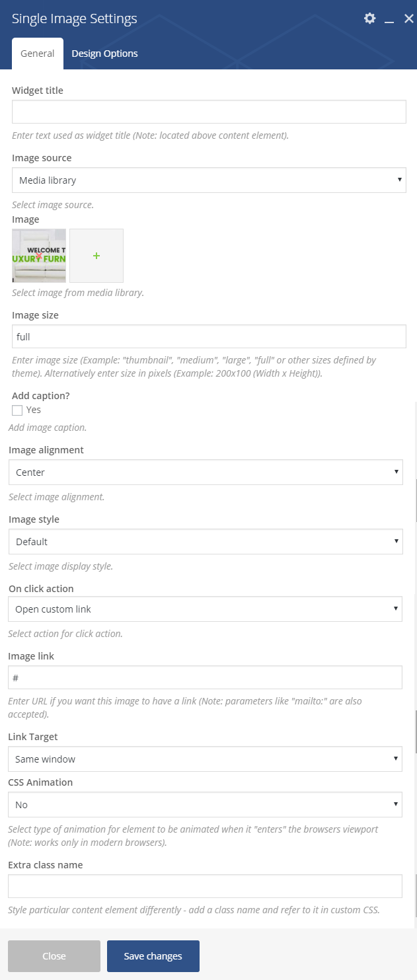Open the Image style dropdown
The width and height of the screenshot is (417, 980).
pos(206,541)
